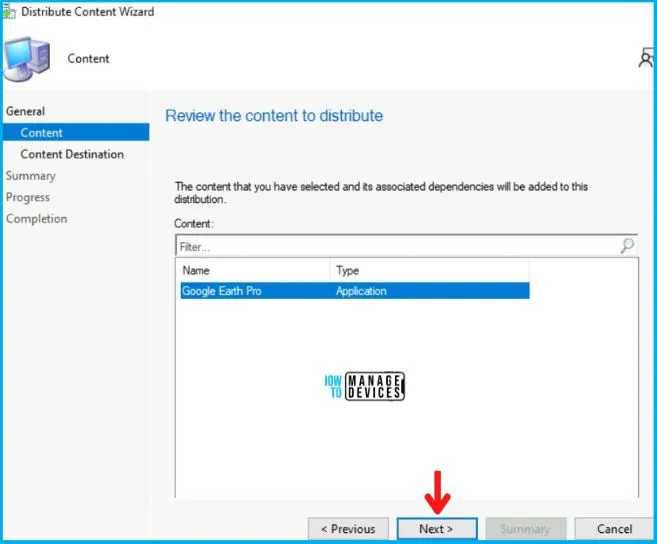Open the Content step in sidebar
Screen dimensions: 657x544
(76, 132)
